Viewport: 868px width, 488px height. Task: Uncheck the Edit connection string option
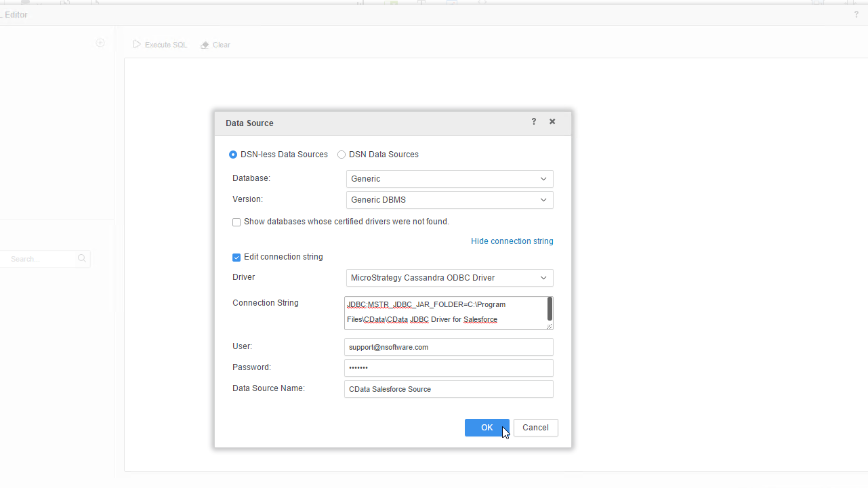(236, 257)
